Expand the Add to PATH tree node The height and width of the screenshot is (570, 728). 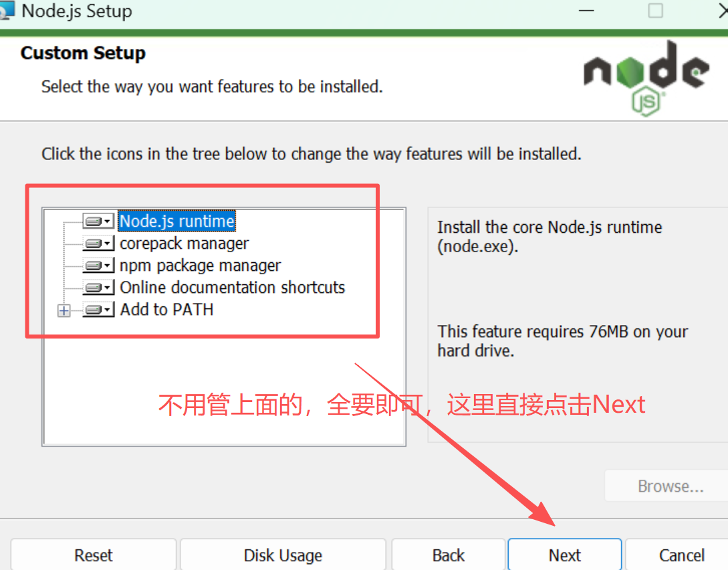tap(64, 310)
